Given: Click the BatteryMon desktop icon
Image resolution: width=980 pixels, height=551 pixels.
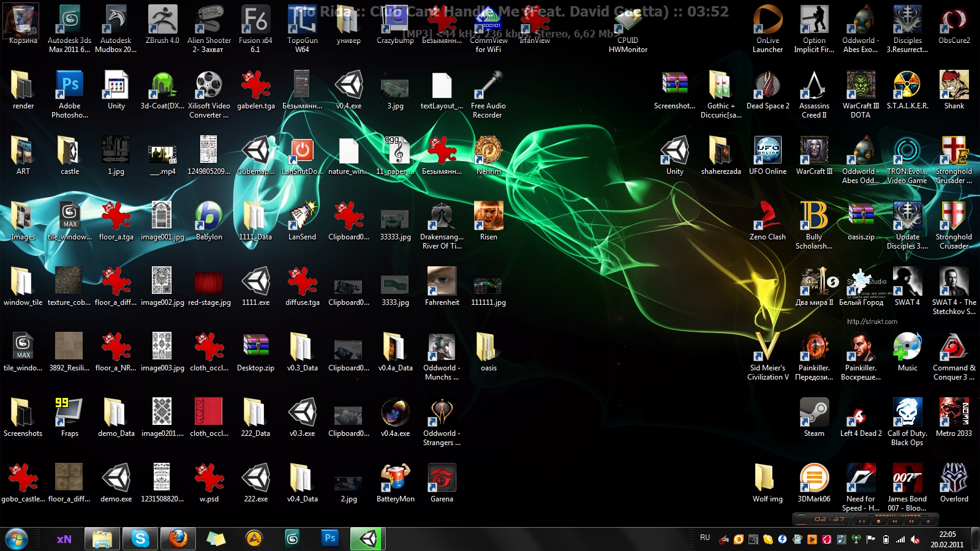Looking at the screenshot, I should point(395,478).
